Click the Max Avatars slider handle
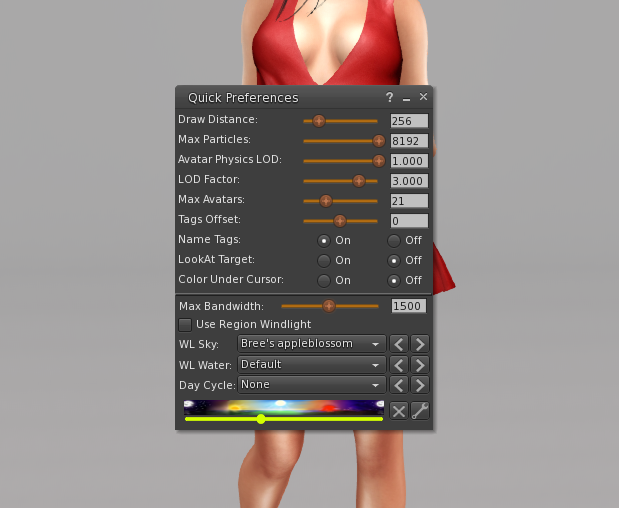This screenshot has width=619, height=508. coord(326,201)
